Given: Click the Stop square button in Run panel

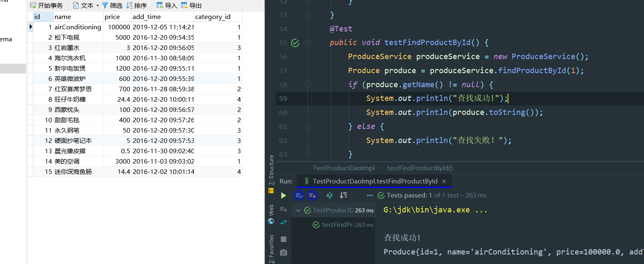Looking at the screenshot, I should [283, 239].
